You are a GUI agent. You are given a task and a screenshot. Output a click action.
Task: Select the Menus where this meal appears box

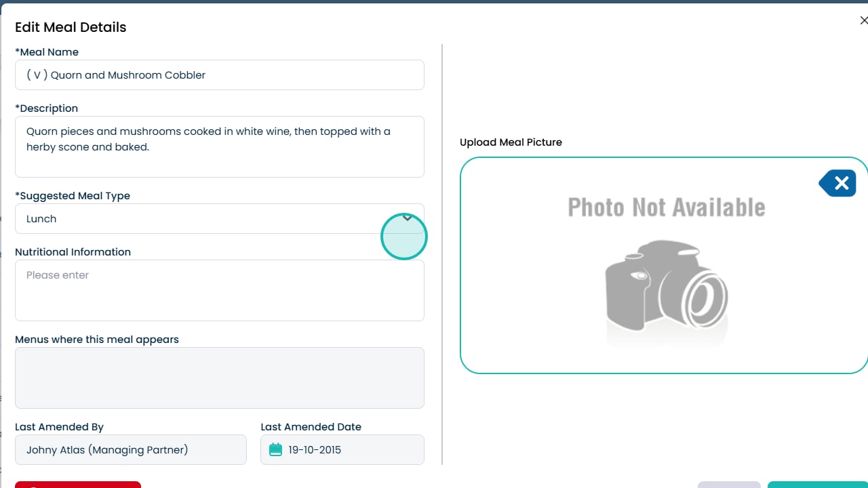point(219,378)
